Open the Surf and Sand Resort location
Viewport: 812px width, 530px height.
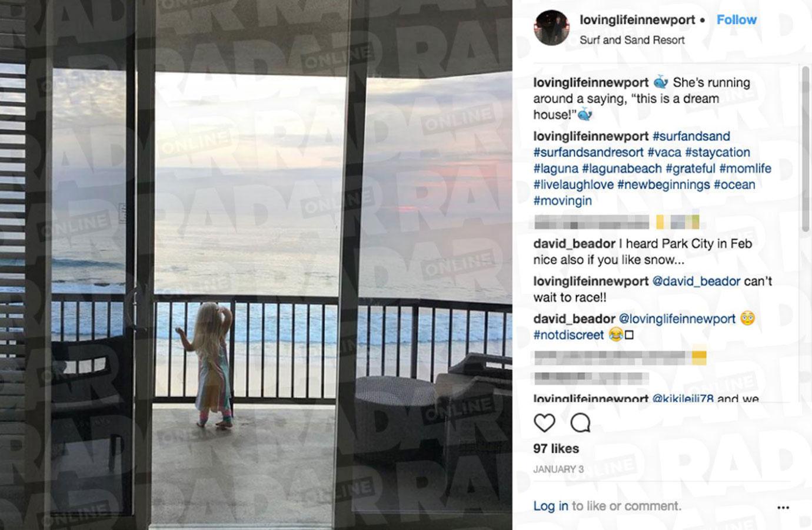[632, 40]
